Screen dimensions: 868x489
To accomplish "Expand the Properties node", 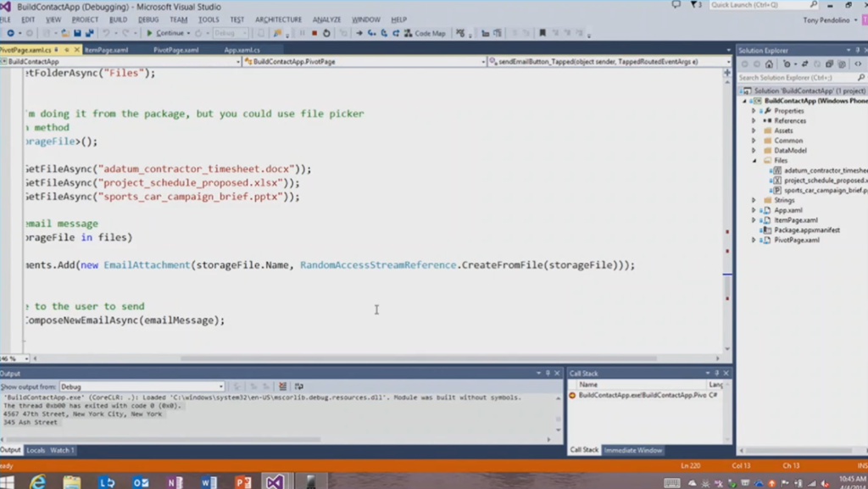I will click(754, 111).
